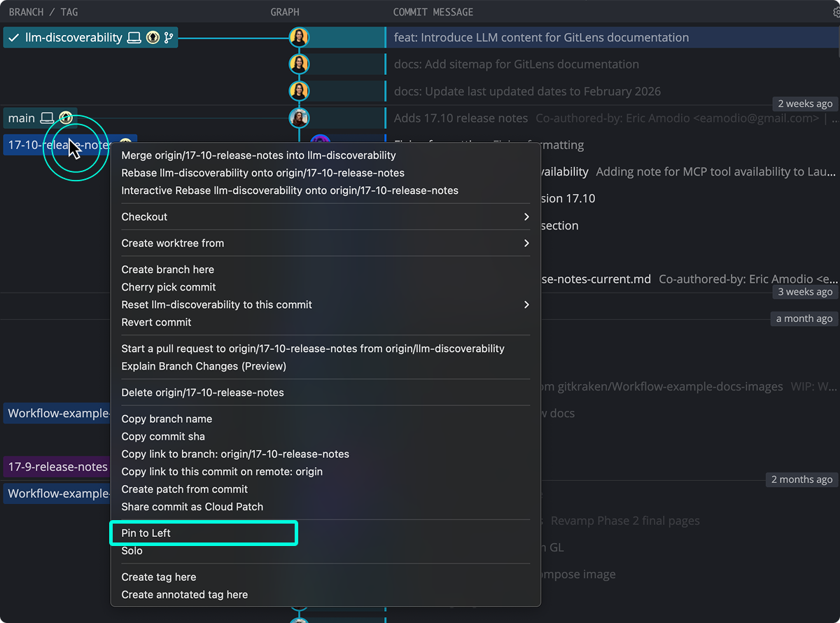The image size is (840, 623).
Task: Click the pull request icon on llm-discoverability
Action: tap(168, 38)
